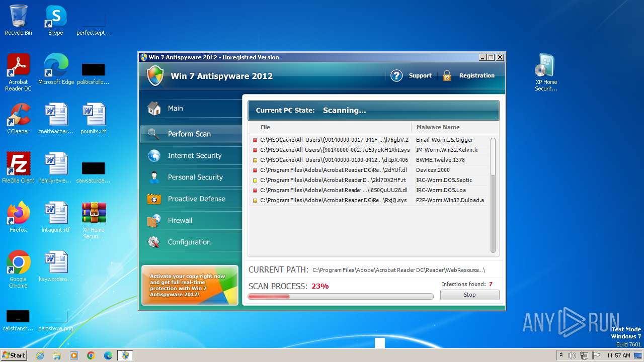Viewport: 644px width, 362px height.
Task: Click the Main house icon
Action: (154, 108)
